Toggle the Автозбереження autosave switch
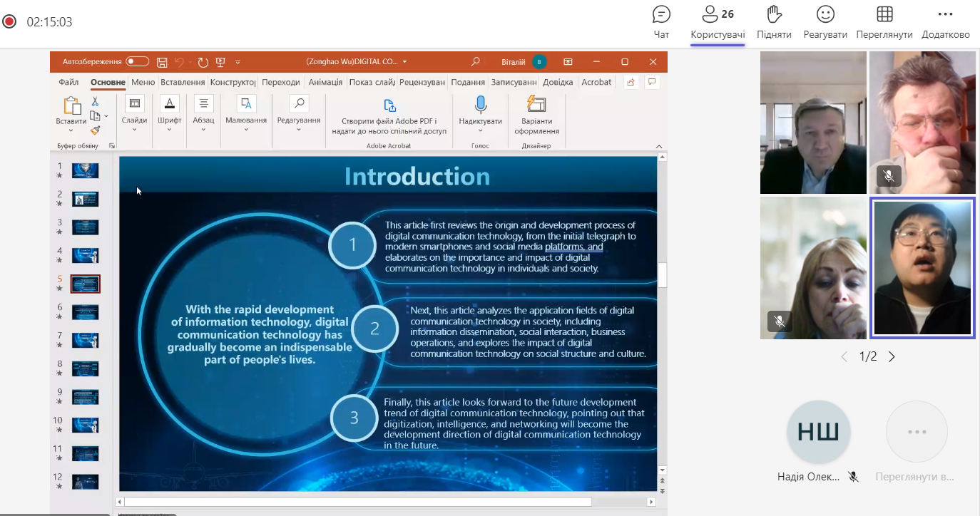The height and width of the screenshot is (516, 980). (x=138, y=62)
